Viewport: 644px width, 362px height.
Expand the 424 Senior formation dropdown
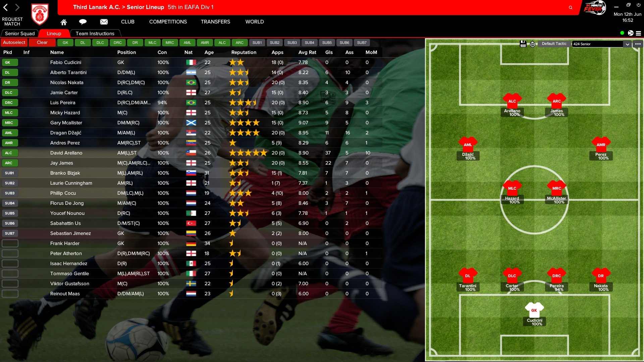point(628,43)
